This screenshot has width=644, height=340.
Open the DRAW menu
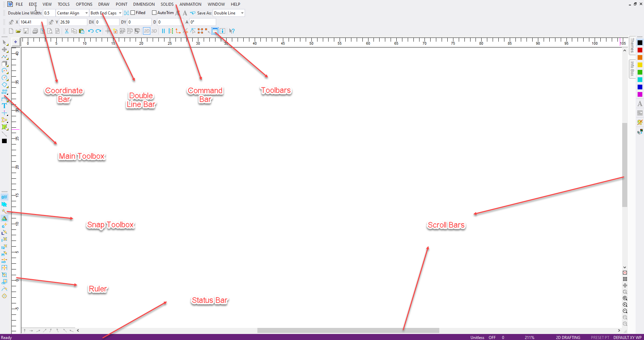point(104,4)
